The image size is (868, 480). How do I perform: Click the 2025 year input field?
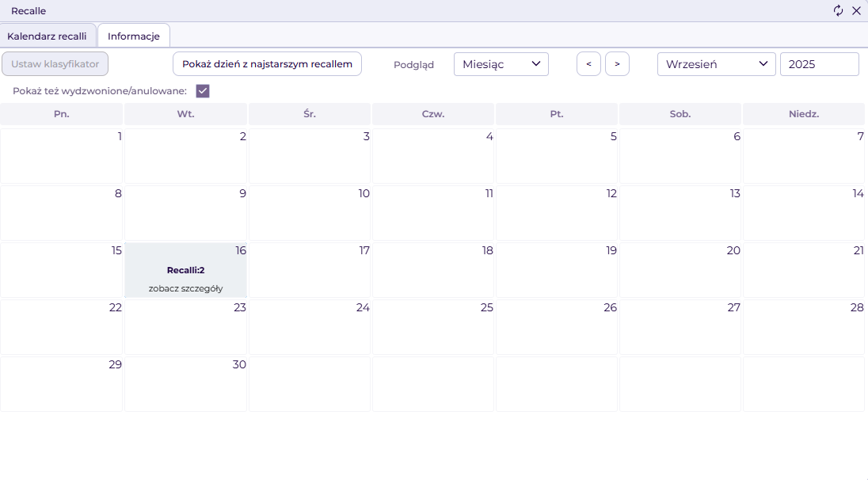(819, 64)
